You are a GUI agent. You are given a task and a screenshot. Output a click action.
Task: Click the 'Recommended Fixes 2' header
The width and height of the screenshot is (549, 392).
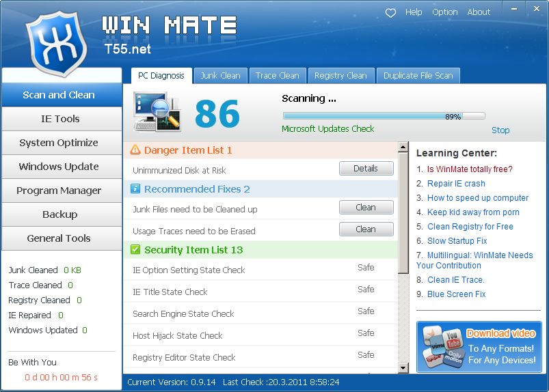pos(260,189)
